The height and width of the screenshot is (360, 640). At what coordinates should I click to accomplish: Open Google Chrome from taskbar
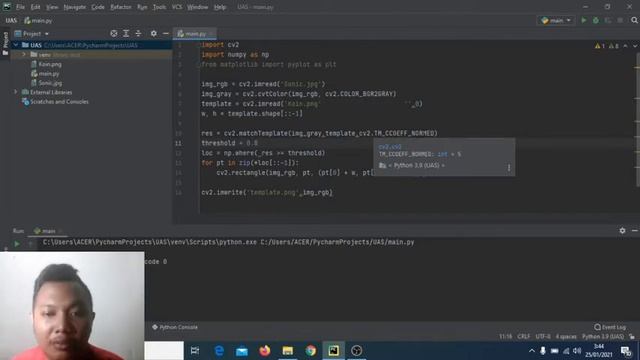tap(311, 351)
